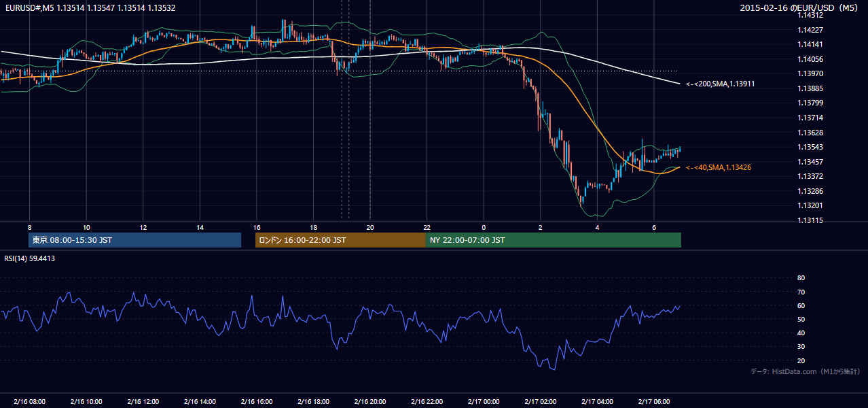Click the 2015-02-16 EUR/USD (M5) chart title

click(800, 8)
